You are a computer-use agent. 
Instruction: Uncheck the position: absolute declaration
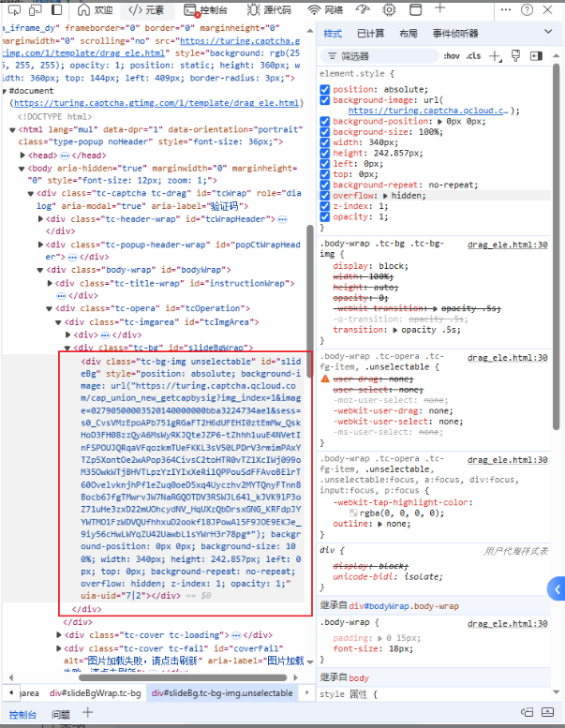point(325,89)
